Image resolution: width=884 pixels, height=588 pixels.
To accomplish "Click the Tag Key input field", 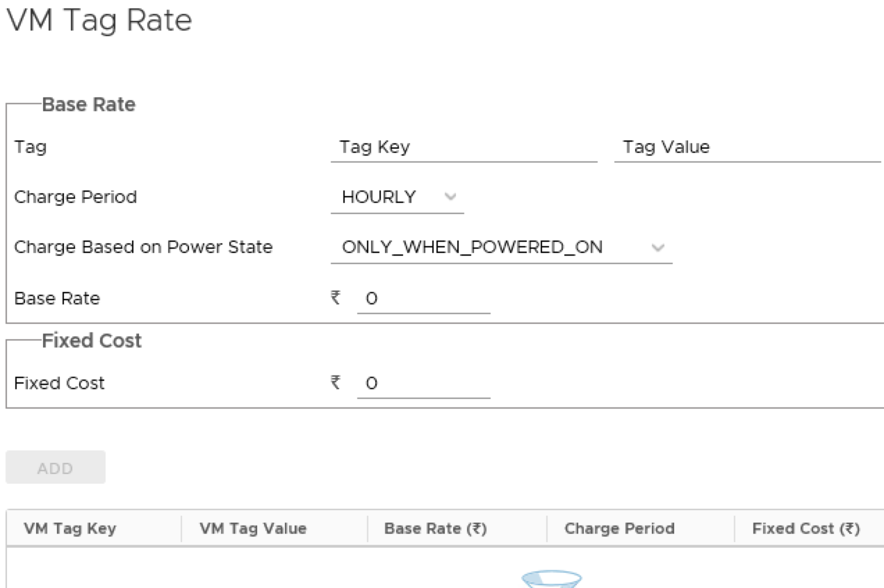I will click(464, 147).
